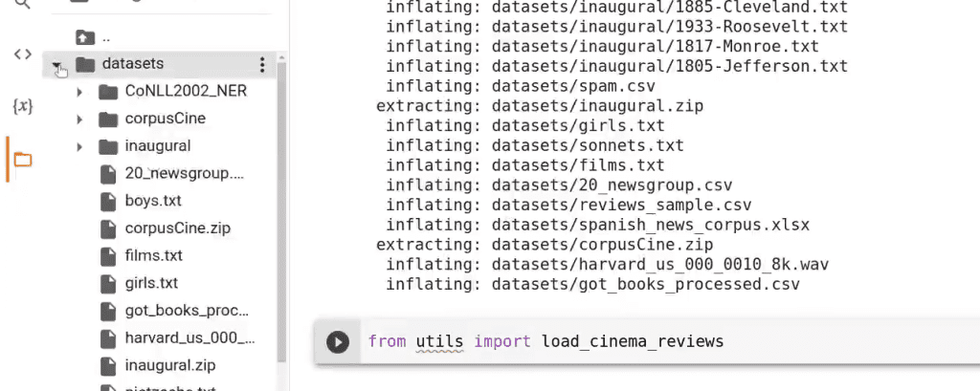
Task: Run the load_cinema_reviews import cell
Action: pos(338,341)
